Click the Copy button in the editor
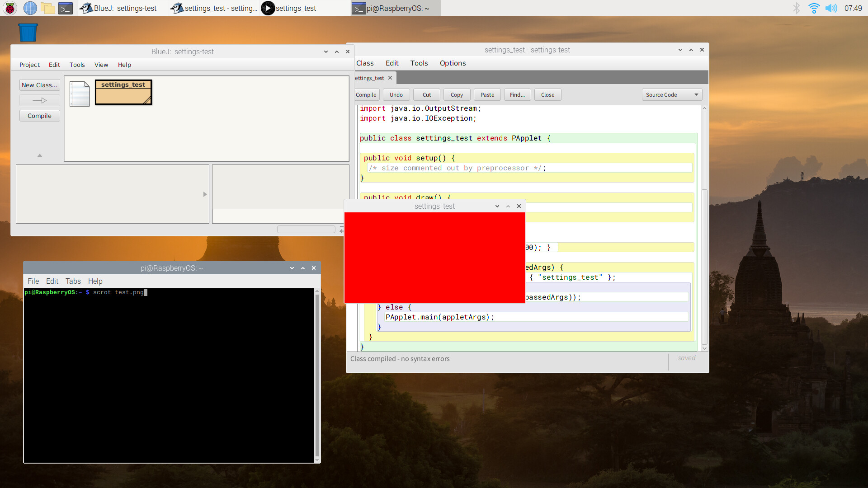The width and height of the screenshot is (868, 488). (457, 95)
